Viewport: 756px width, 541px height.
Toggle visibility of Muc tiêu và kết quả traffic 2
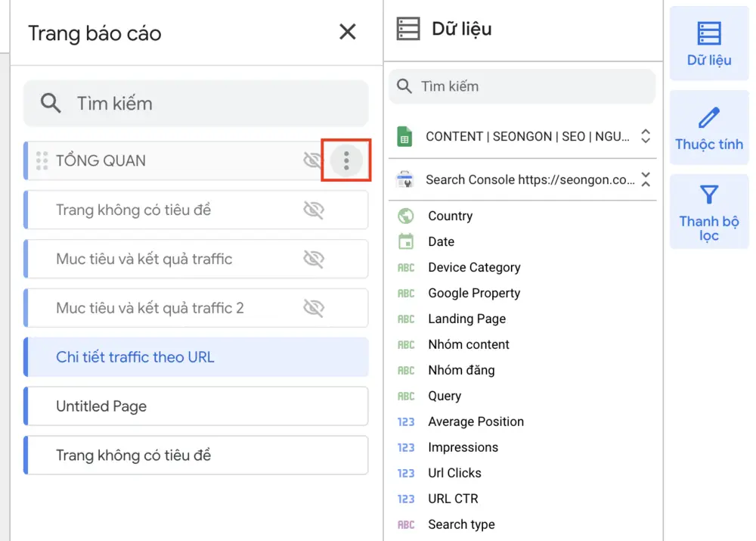point(314,308)
